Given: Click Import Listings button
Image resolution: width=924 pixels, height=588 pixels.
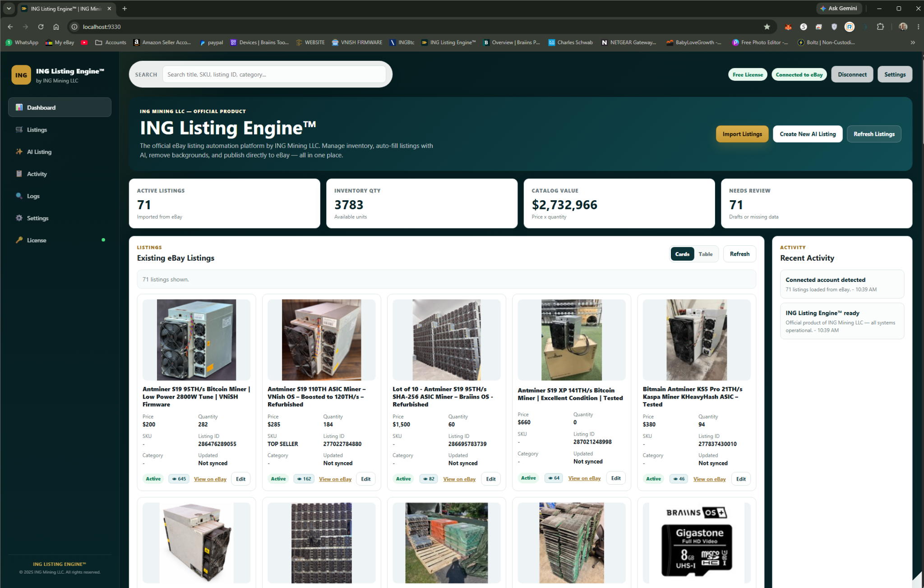Looking at the screenshot, I should (742, 134).
